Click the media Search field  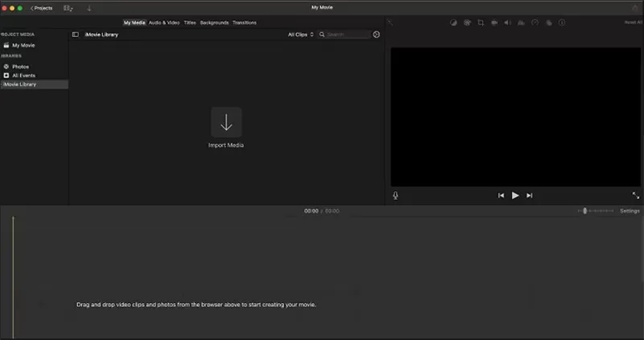tap(344, 35)
